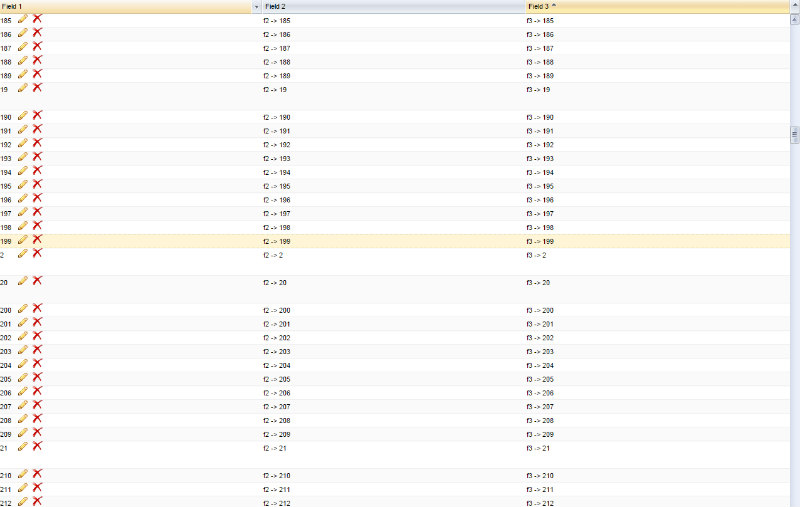Click the edit pencil icon for row 185

[23, 19]
